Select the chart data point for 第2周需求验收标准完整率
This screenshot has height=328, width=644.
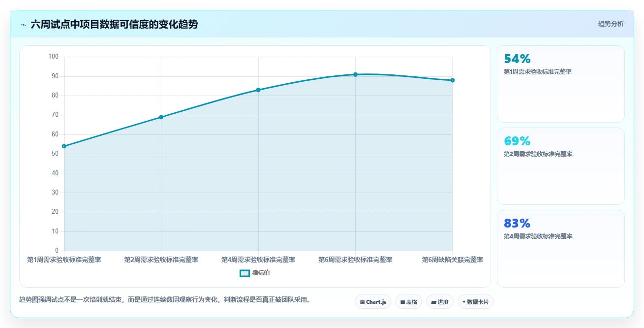[161, 117]
